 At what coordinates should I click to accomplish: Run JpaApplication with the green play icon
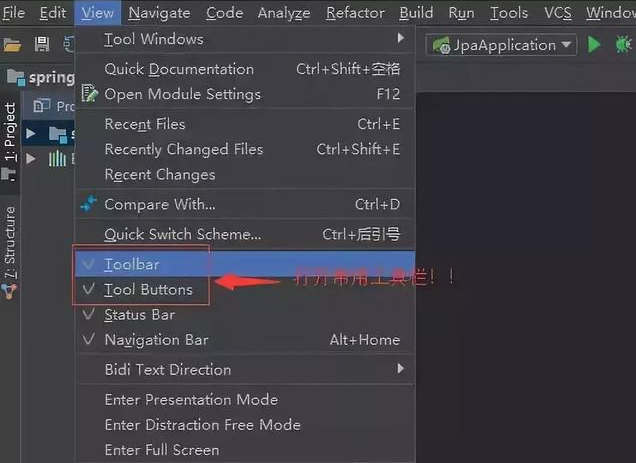coord(594,44)
